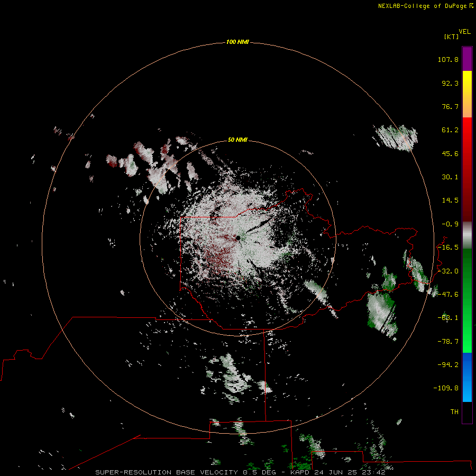Click the -63.1 velocity scale value
The width and height of the screenshot is (476, 476).
click(x=448, y=318)
